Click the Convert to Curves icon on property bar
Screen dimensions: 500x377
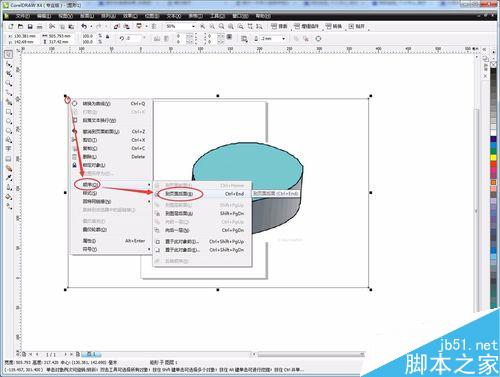[318, 39]
